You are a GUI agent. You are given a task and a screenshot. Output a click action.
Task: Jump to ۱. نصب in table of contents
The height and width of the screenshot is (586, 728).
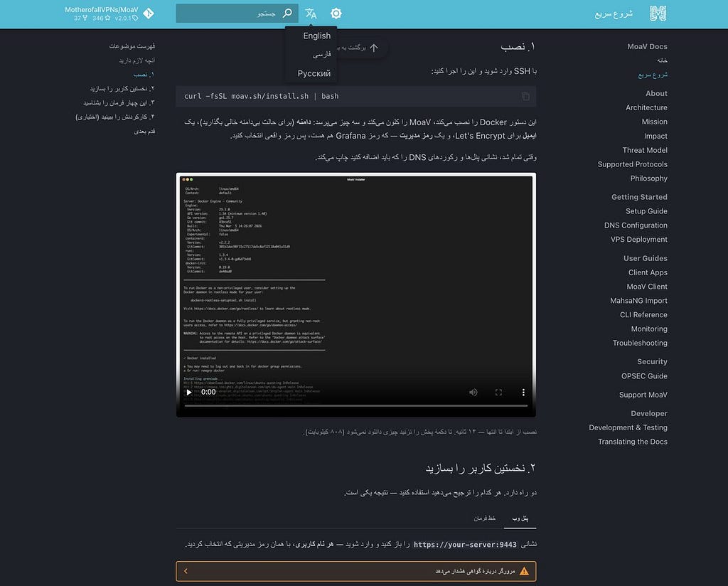pos(144,74)
